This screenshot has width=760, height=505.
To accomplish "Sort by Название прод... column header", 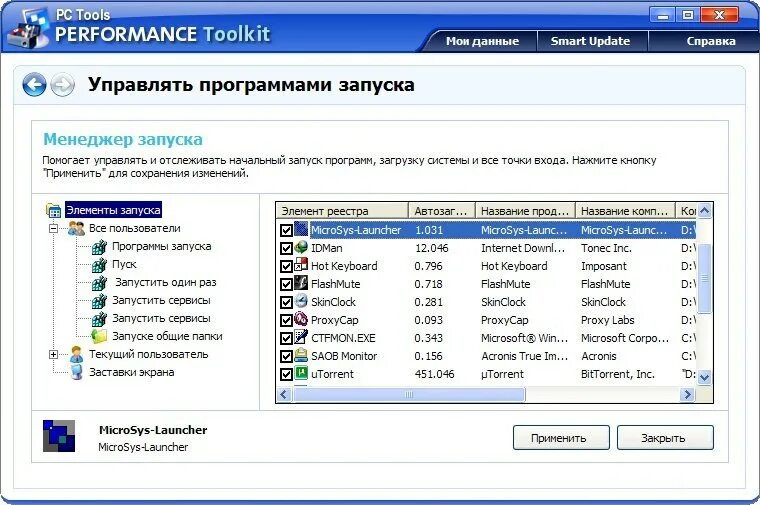I will tap(525, 211).
